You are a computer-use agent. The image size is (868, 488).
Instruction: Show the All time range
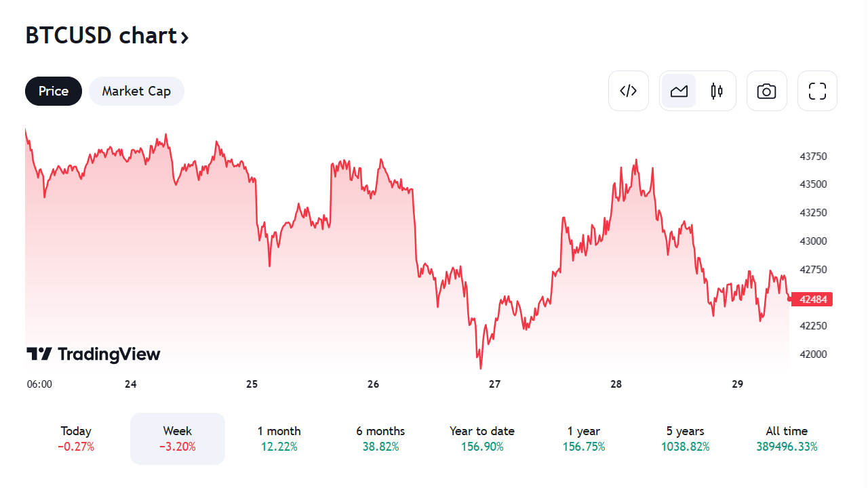787,439
